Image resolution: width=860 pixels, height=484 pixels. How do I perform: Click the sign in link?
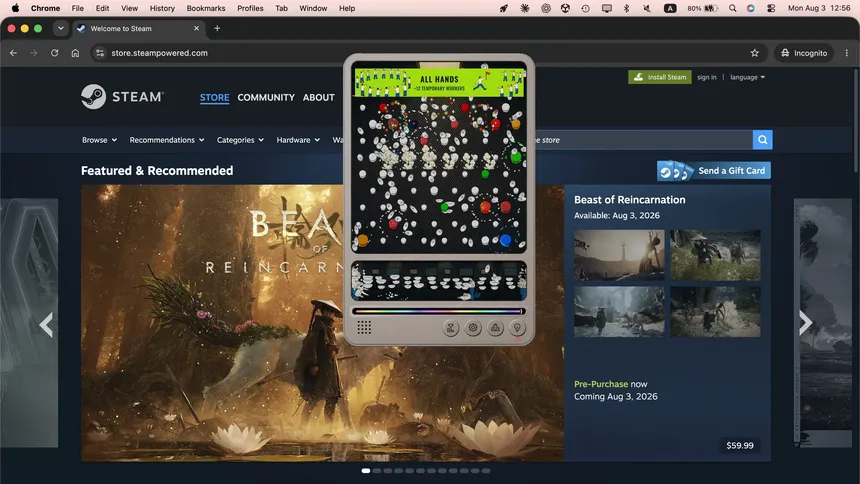click(x=706, y=77)
